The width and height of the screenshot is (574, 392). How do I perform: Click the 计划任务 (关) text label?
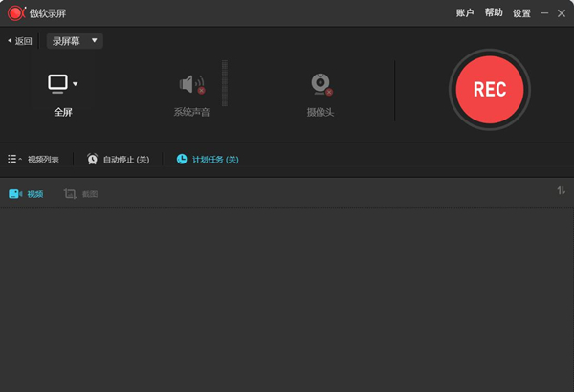(215, 160)
